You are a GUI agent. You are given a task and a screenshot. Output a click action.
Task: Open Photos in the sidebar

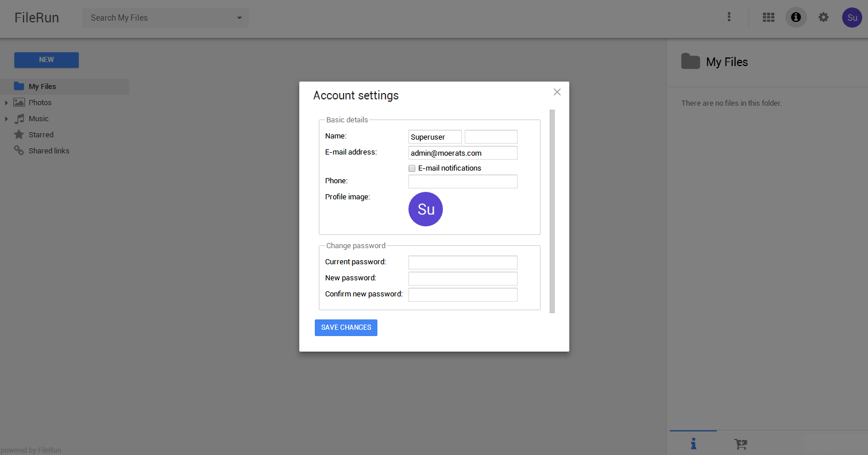40,103
